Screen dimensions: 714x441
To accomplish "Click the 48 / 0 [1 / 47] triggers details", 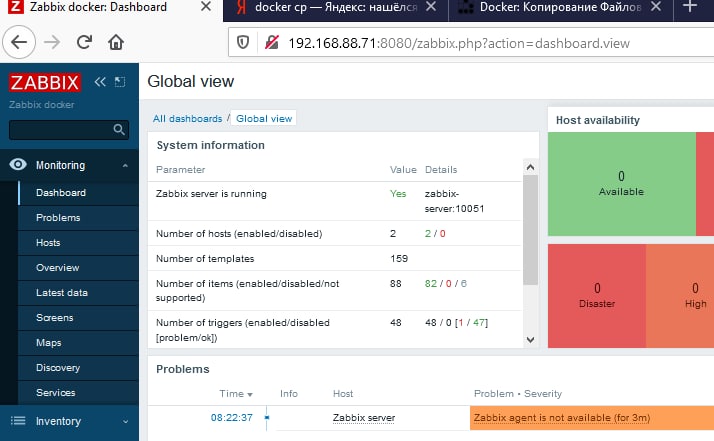I will pos(456,323).
